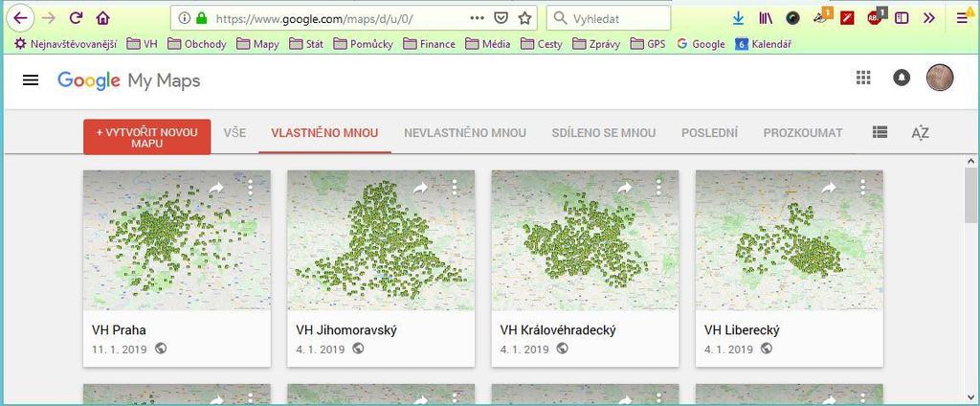The width and height of the screenshot is (980, 406).
Task: Switch to Nevlastněno mnou tab
Action: tap(465, 133)
